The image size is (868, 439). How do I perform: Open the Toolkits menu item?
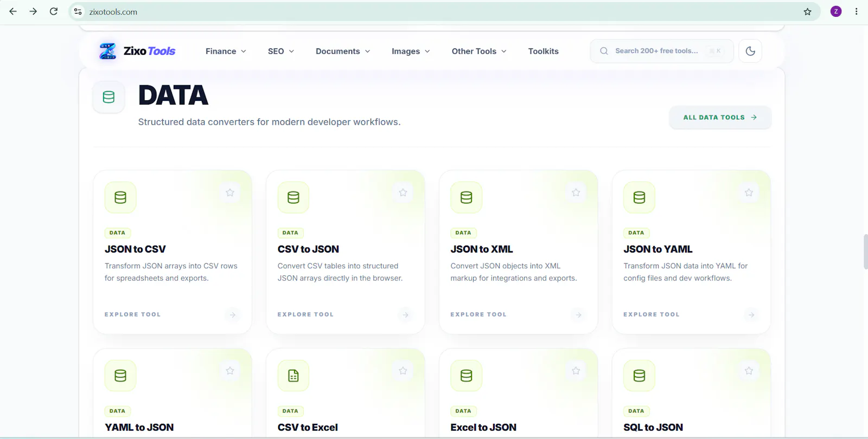click(544, 51)
